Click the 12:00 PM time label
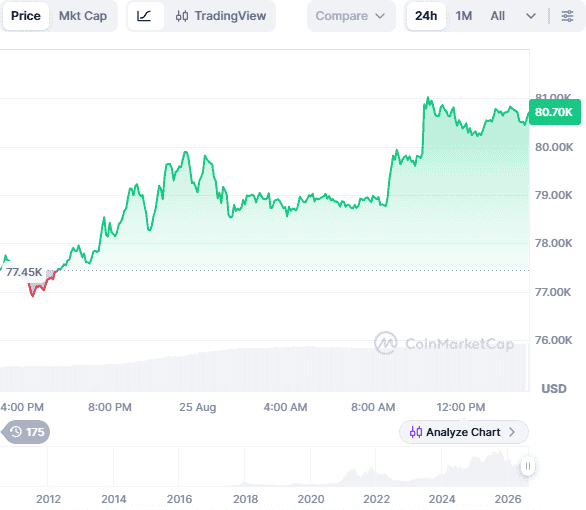 [461, 407]
